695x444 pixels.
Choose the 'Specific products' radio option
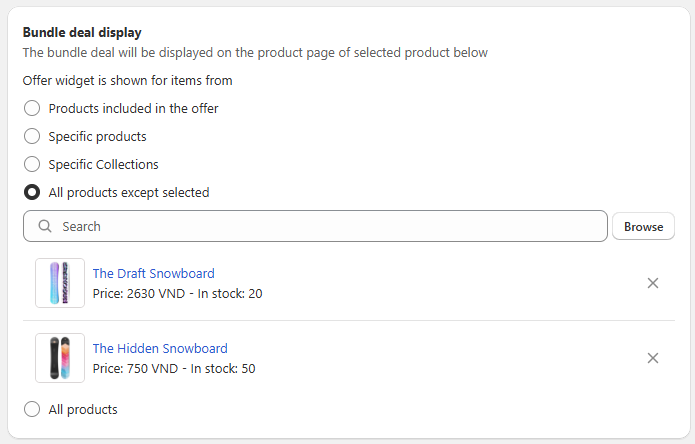[32, 136]
